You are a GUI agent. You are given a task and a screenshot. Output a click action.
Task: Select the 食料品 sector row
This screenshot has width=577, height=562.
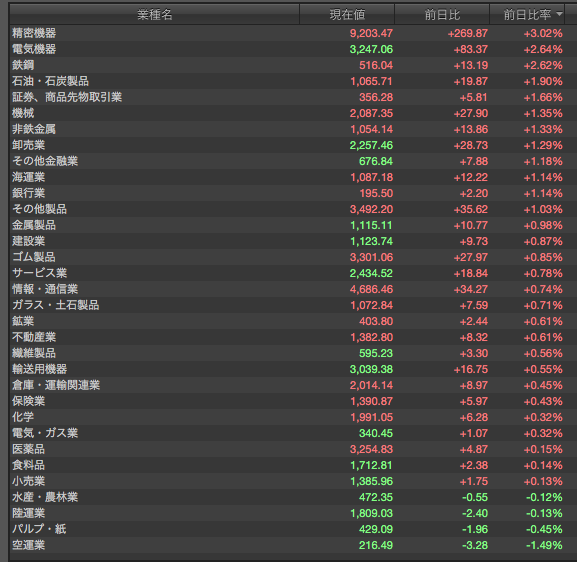(293, 465)
